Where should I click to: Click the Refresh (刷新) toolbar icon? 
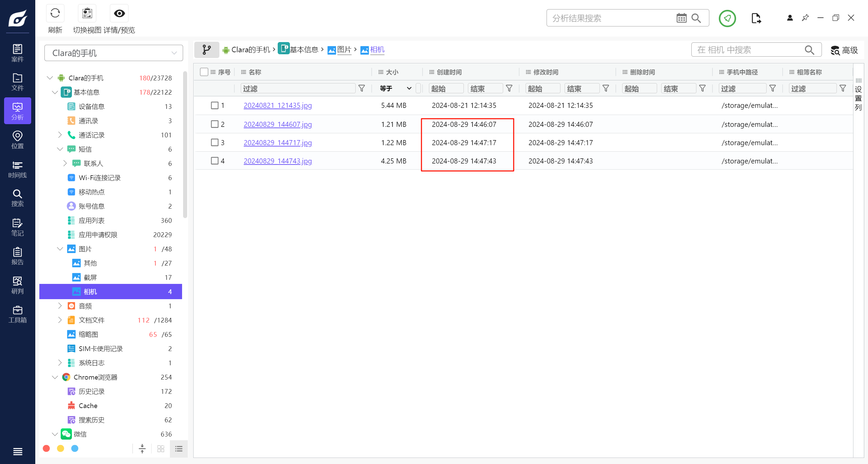pyautogui.click(x=55, y=14)
